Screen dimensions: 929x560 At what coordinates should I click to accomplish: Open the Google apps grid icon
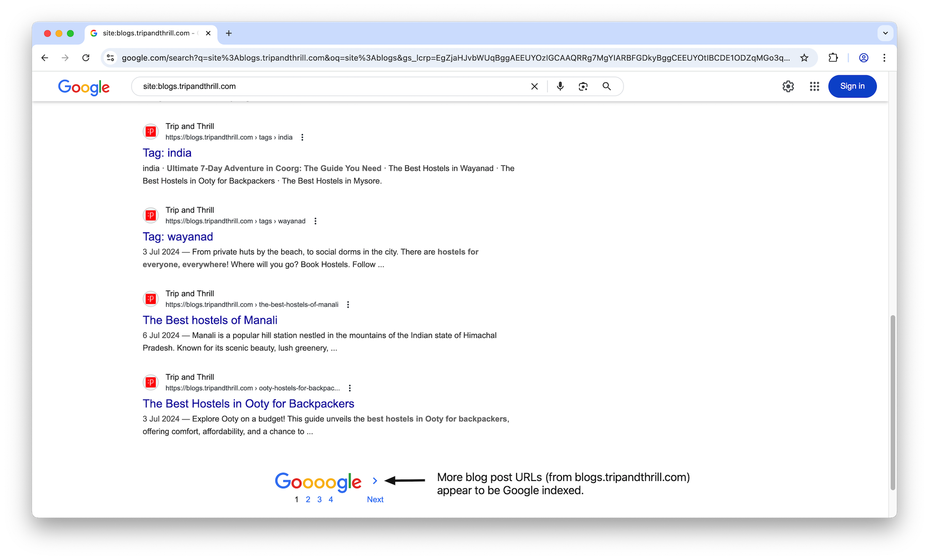pyautogui.click(x=814, y=86)
